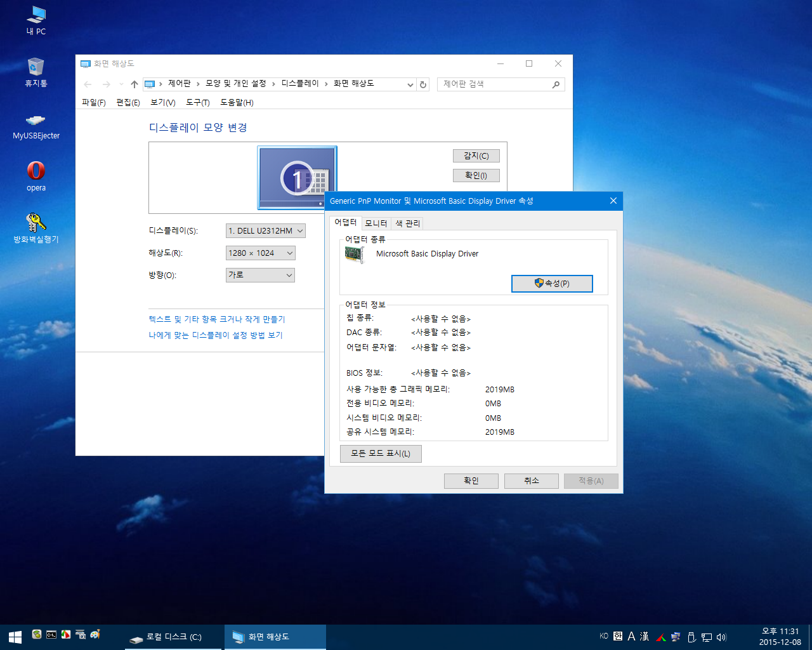The width and height of the screenshot is (812, 650).
Task: Click the adapter card icon
Action: 354,255
